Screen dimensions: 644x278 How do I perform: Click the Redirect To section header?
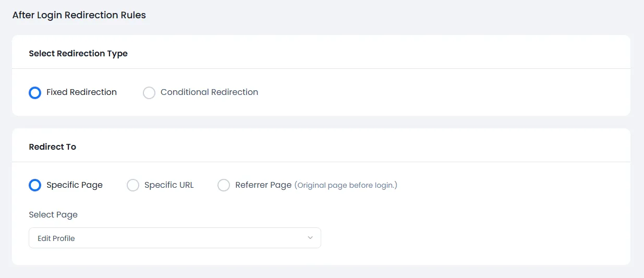click(x=53, y=147)
